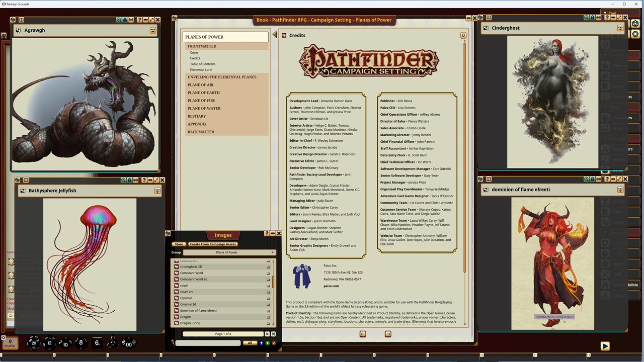Toggle the modifier stack button showing 0
The height and width of the screenshot is (362, 644).
coord(11,342)
